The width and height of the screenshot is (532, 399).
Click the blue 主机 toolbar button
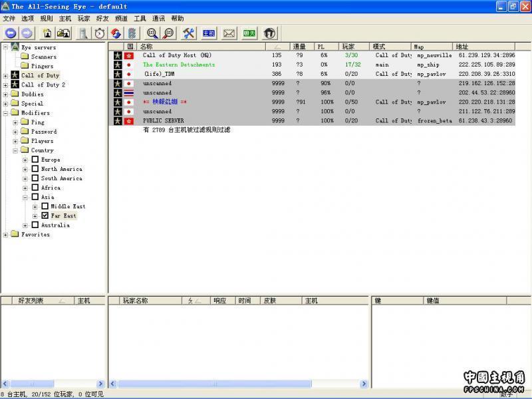point(209,33)
